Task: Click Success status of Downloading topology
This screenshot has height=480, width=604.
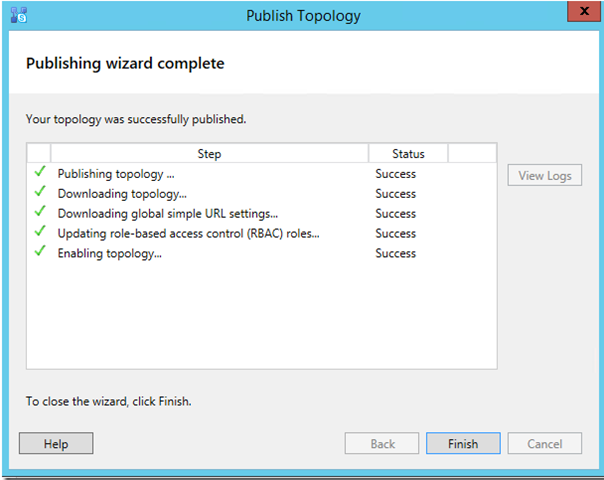Action: [396, 194]
